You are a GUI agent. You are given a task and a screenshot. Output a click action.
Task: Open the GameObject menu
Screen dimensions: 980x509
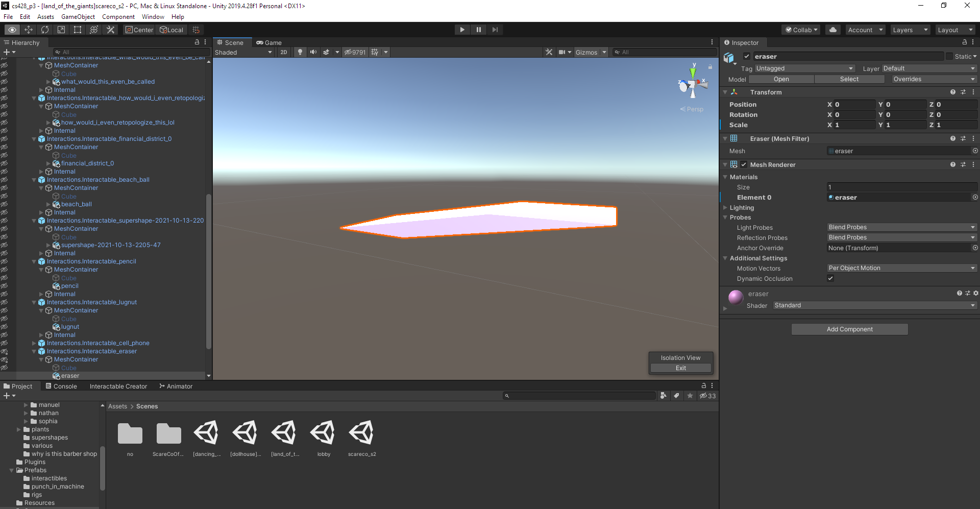point(78,16)
